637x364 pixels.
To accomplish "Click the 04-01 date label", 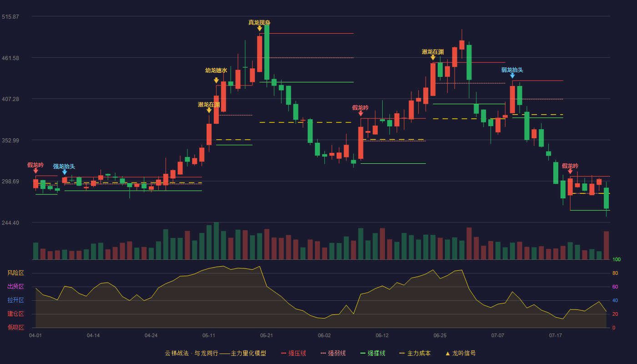I will tap(35, 335).
